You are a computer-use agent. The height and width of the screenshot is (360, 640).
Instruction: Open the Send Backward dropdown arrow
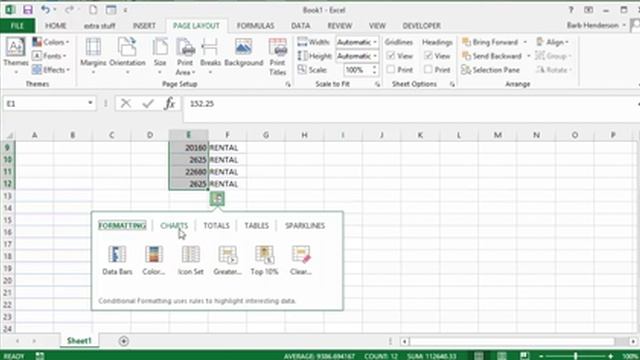coord(529,56)
